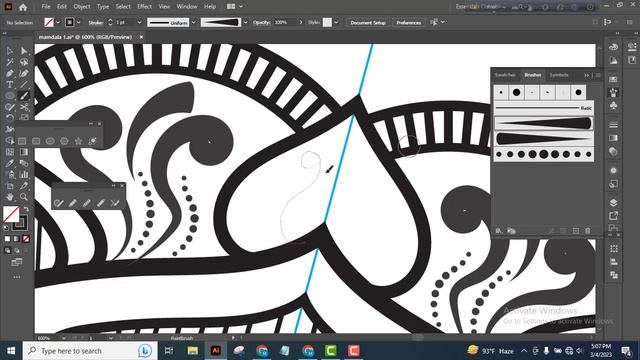This screenshot has height=360, width=640.
Task: Click the Illustrator Home icon
Action: (x=23, y=7)
